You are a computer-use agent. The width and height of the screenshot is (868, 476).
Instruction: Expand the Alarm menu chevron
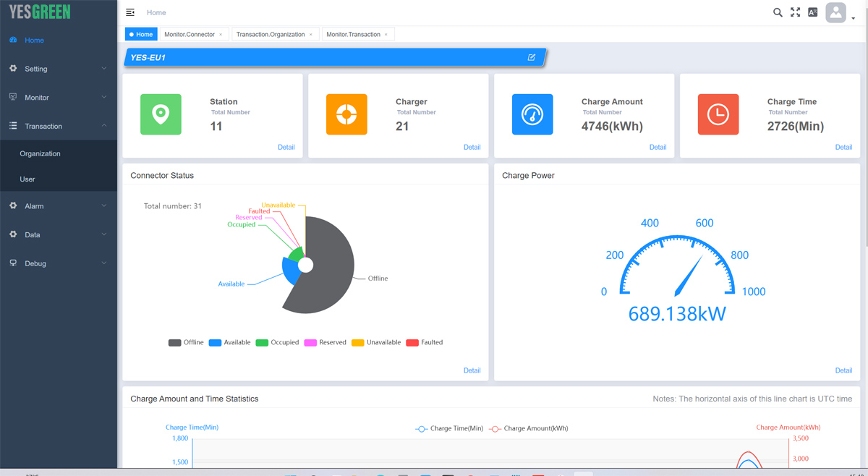click(x=104, y=206)
